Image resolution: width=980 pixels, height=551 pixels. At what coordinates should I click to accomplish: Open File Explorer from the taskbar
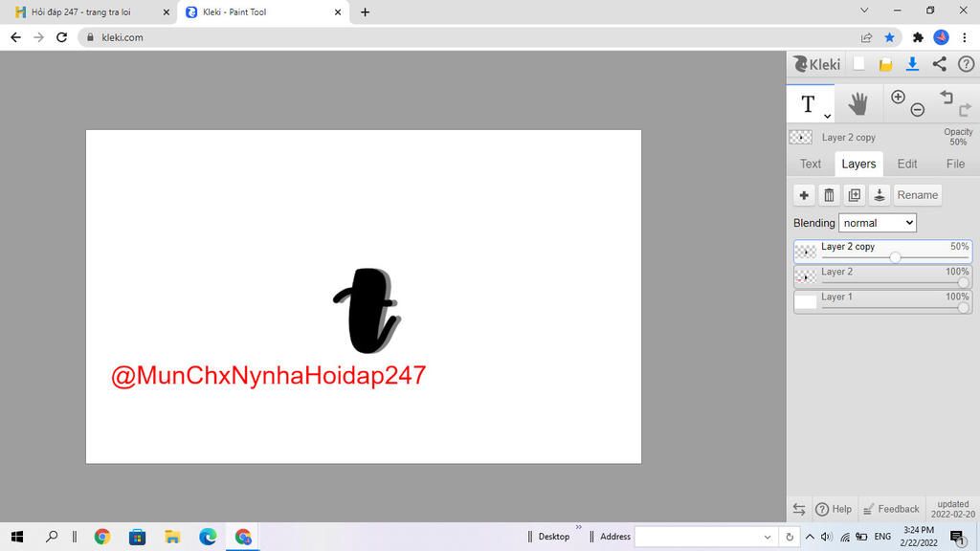(172, 537)
